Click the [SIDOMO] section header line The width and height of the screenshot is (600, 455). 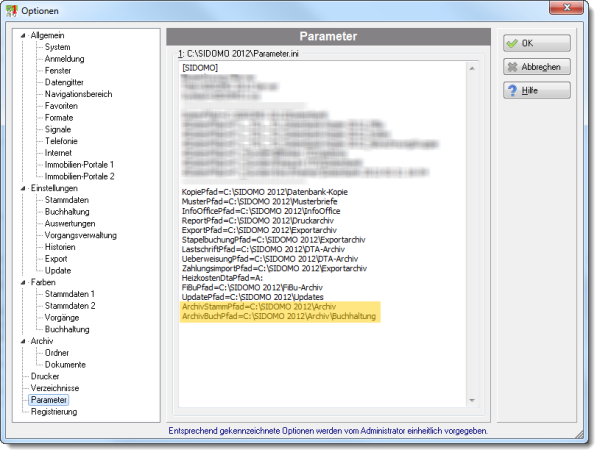click(x=200, y=68)
